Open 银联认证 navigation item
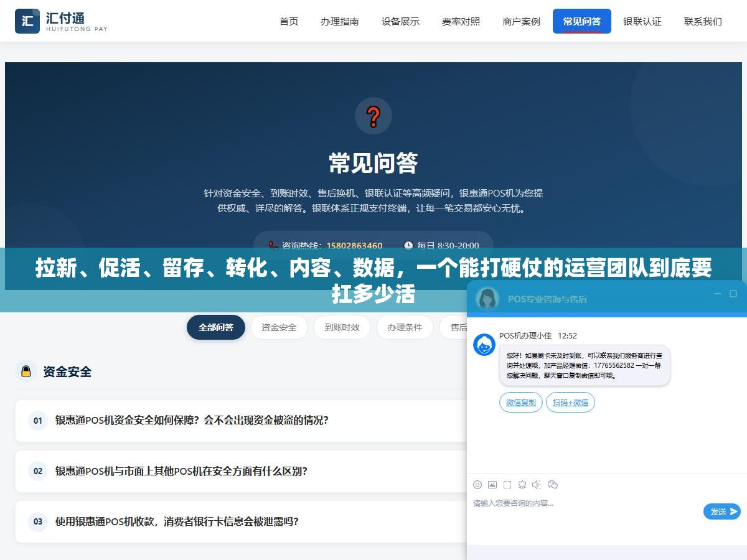 (x=642, y=21)
